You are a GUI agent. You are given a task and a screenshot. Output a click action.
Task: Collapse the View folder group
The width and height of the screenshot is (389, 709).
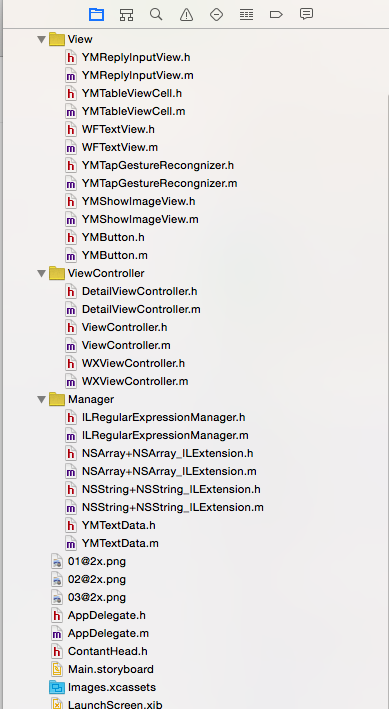[42, 40]
